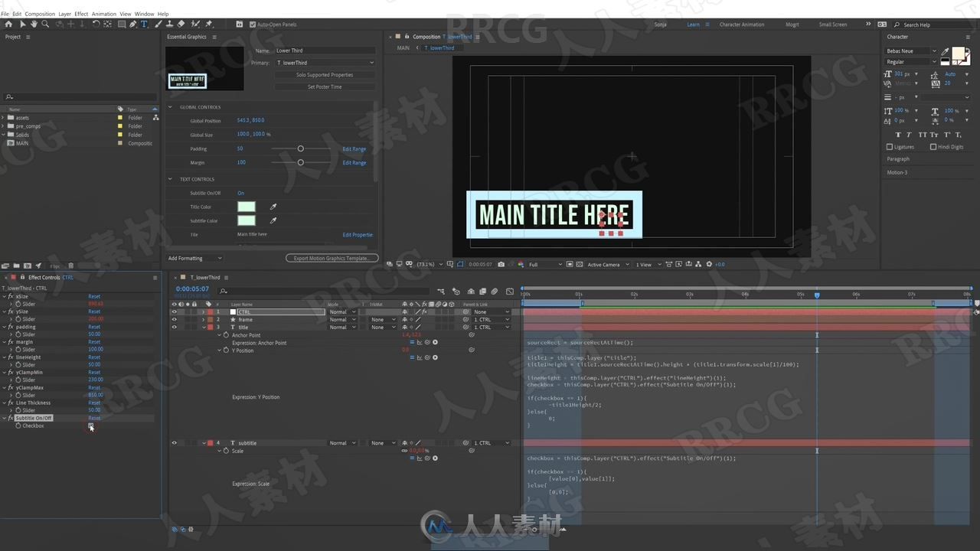Click the Solo Supported Properties button

click(325, 75)
